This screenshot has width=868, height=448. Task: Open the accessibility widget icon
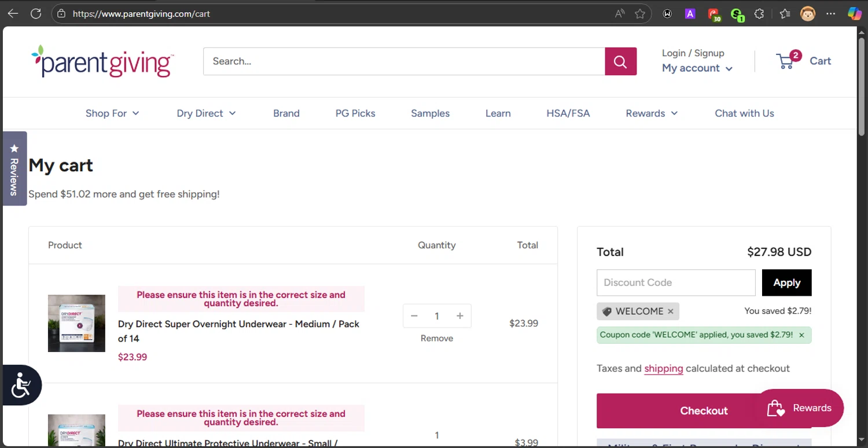point(21,385)
